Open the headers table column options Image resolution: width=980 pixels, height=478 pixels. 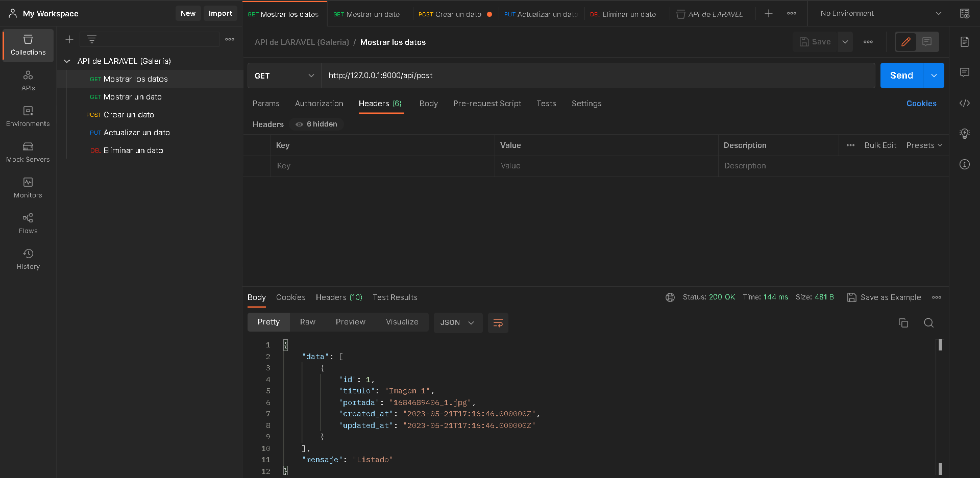pyautogui.click(x=850, y=145)
